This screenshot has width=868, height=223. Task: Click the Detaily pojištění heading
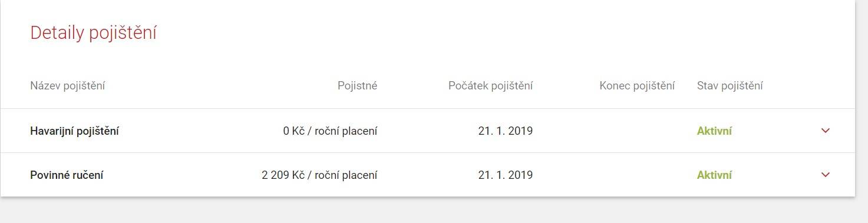[x=93, y=34]
